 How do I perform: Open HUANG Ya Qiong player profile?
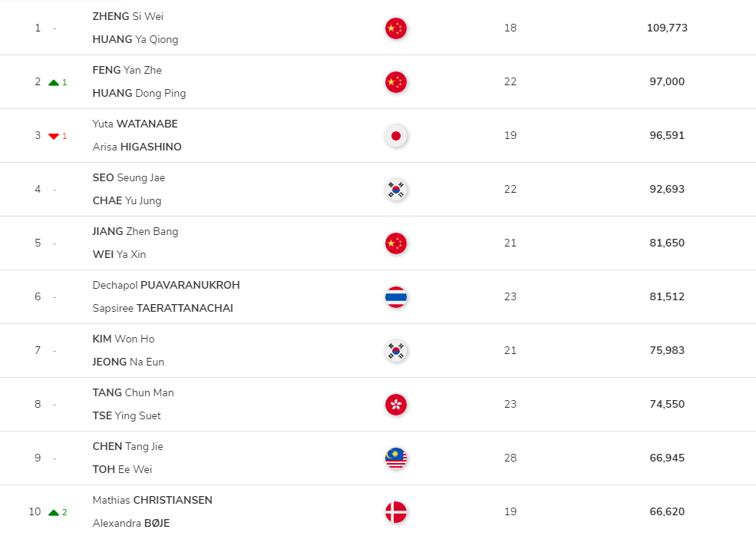(x=136, y=40)
